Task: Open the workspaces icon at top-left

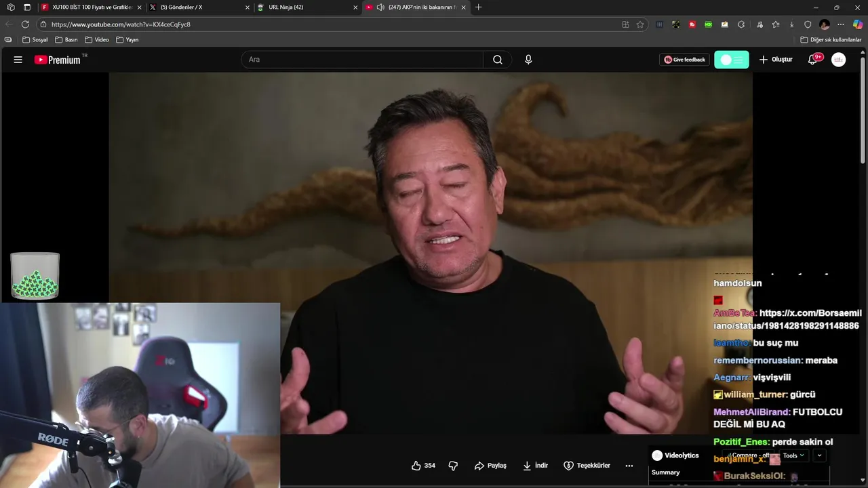Action: [x=10, y=7]
